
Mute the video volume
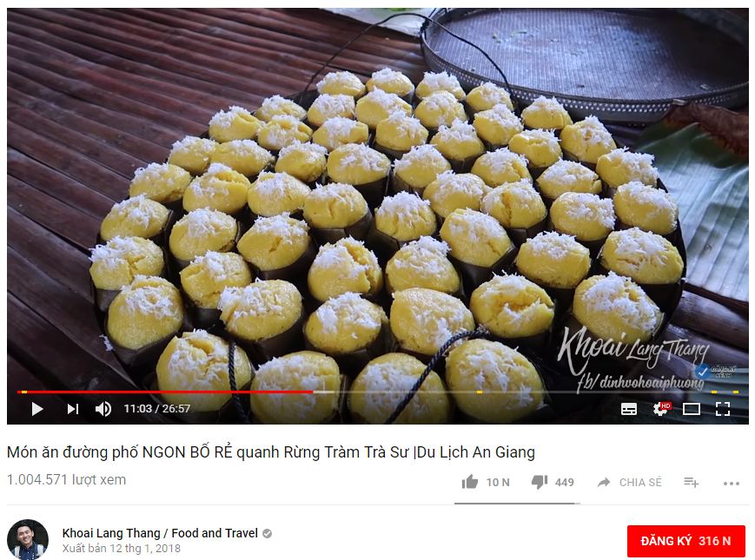103,409
